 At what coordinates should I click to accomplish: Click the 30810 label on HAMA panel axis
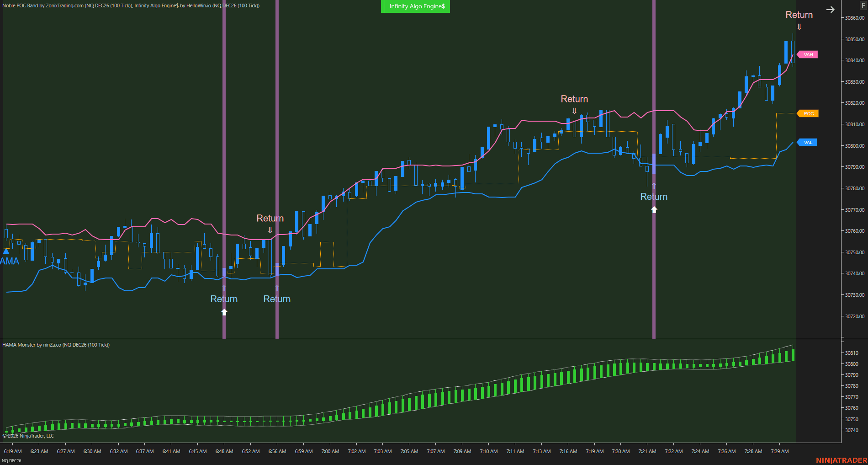(x=852, y=353)
